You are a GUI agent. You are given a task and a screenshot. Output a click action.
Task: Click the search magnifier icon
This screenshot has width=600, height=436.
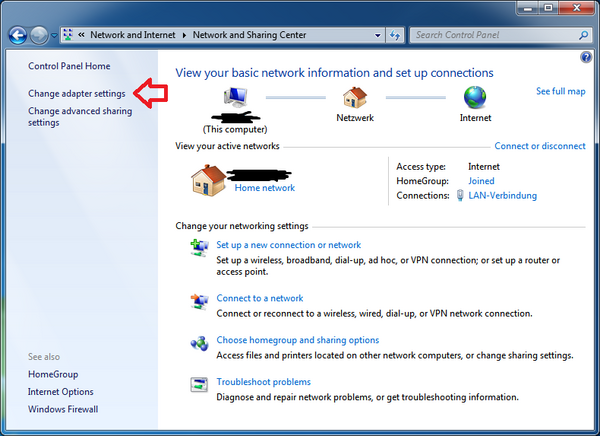click(x=584, y=35)
